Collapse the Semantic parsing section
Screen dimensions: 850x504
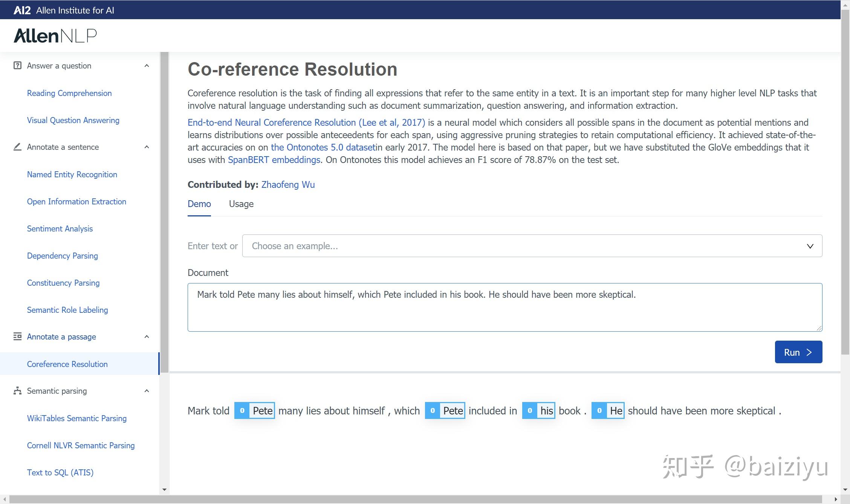point(147,391)
